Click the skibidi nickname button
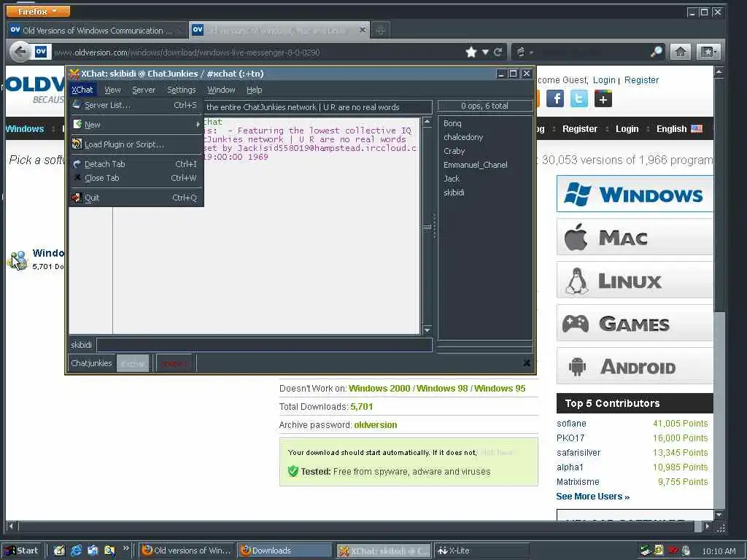The height and width of the screenshot is (560, 747). coord(82,345)
